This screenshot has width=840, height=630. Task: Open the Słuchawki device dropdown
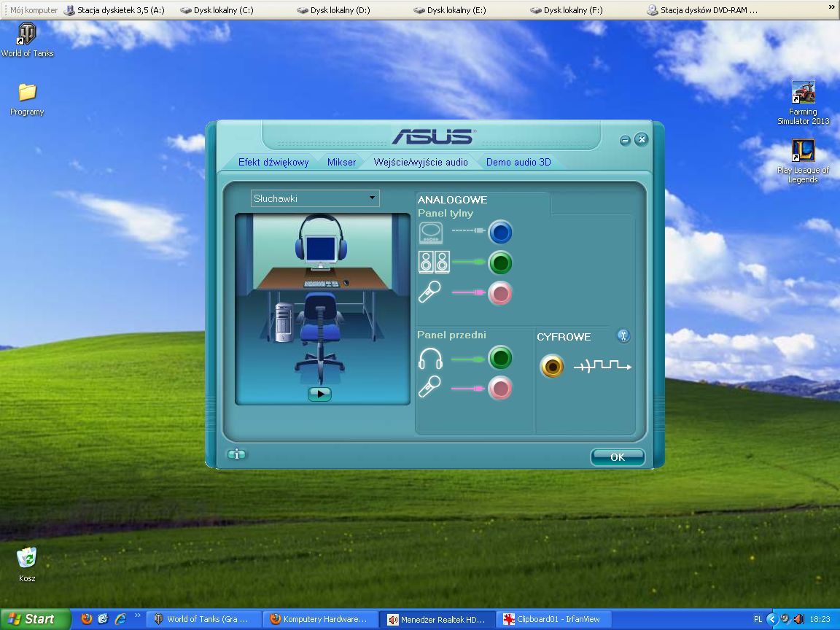coord(315,198)
